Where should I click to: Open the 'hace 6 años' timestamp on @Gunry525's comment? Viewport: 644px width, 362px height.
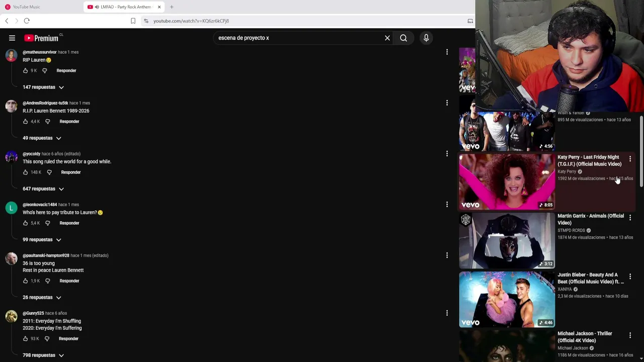(56, 313)
